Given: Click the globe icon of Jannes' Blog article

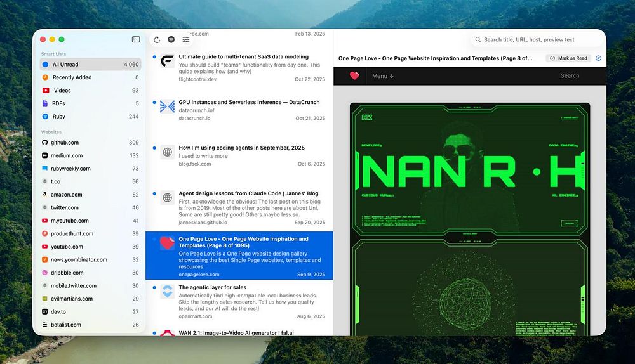Looking at the screenshot, I should tap(167, 197).
